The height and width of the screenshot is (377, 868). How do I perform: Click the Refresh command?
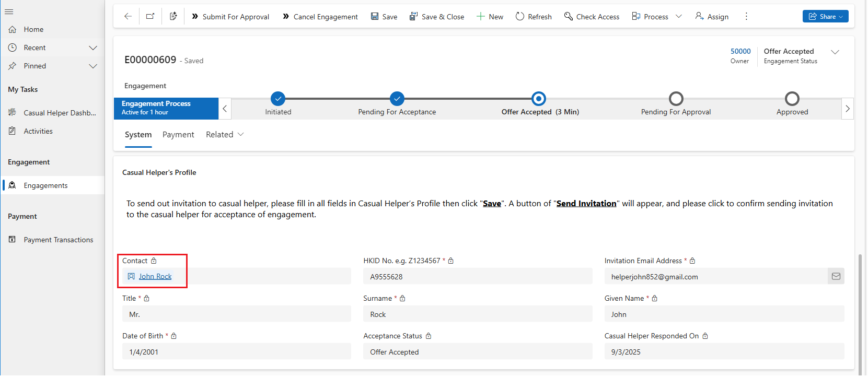534,17
